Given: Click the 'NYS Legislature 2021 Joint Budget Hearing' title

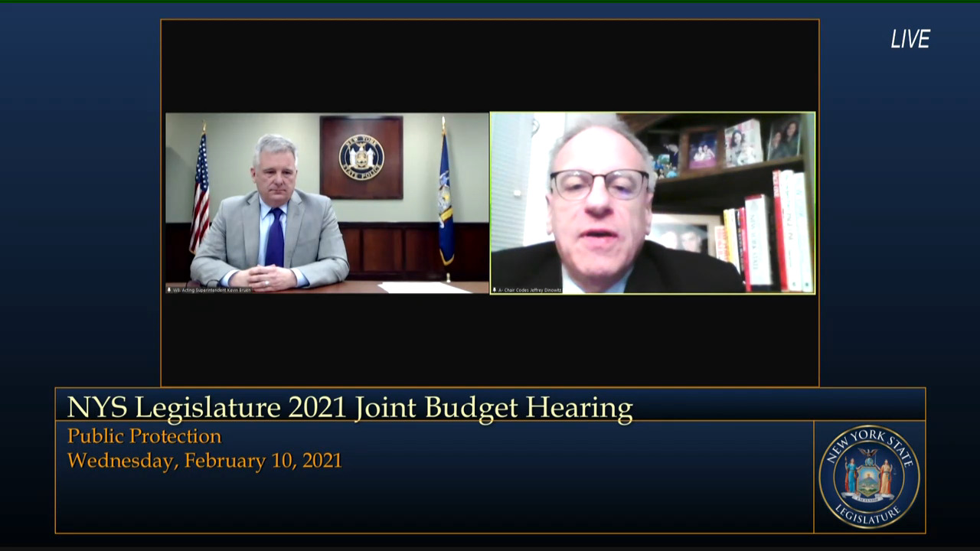Looking at the screenshot, I should [350, 408].
